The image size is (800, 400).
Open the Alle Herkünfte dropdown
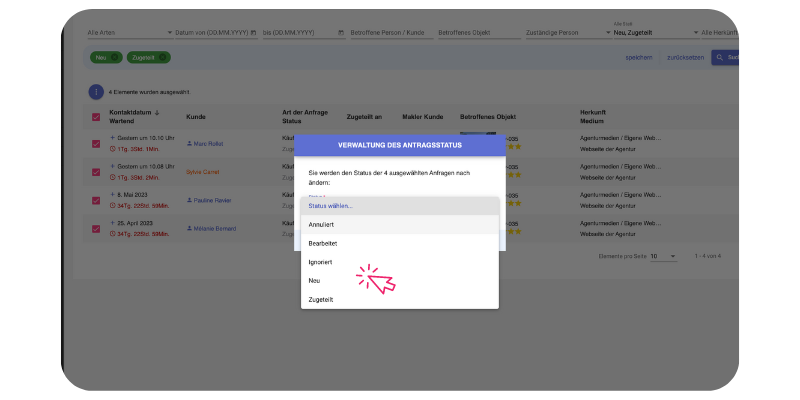pos(720,32)
